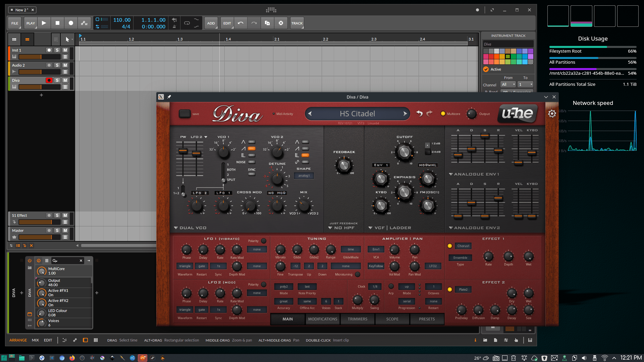Enable the arranger loop icon
644x362 pixels.
point(187,23)
